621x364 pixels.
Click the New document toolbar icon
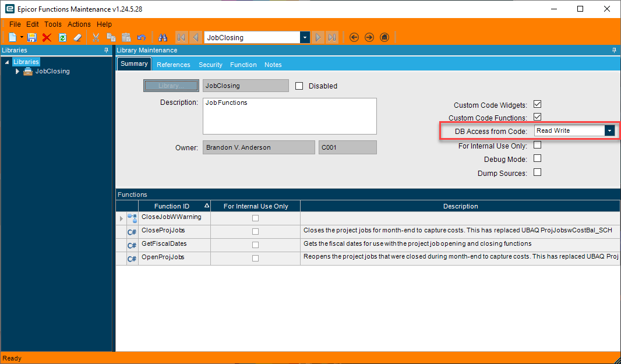coord(13,37)
